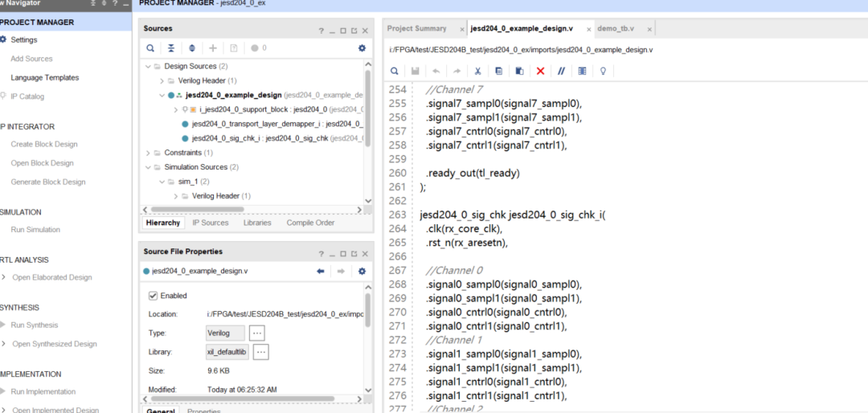Go to previous object in Source File Properties
This screenshot has height=413, width=868.
tap(320, 272)
